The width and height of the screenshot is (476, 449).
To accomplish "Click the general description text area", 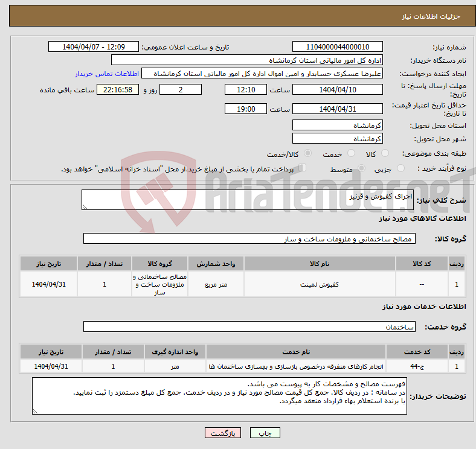I will [x=248, y=200].
